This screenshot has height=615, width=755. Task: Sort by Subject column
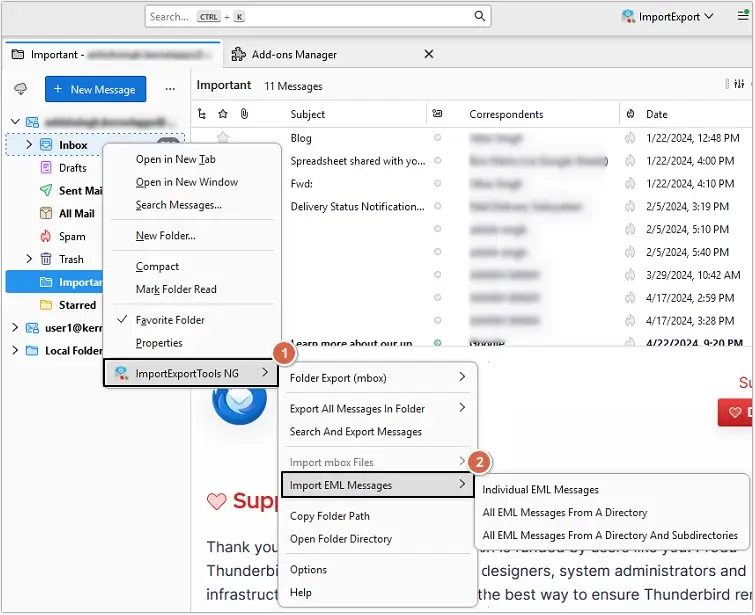pos(307,115)
